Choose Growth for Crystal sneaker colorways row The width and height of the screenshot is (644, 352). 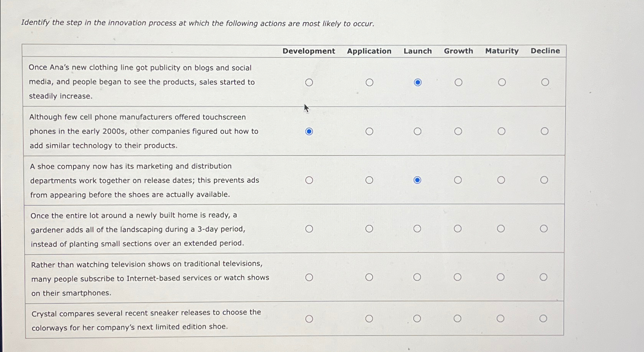point(457,318)
